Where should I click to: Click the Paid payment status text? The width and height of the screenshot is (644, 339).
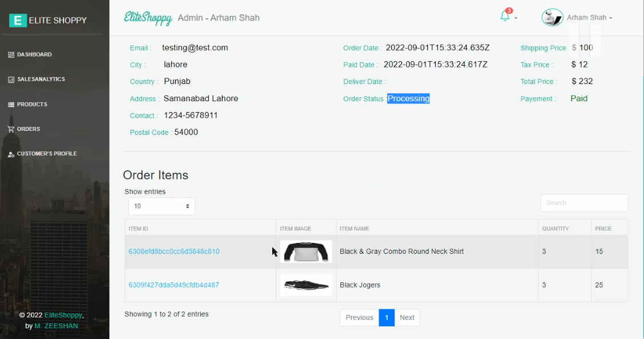tap(579, 98)
